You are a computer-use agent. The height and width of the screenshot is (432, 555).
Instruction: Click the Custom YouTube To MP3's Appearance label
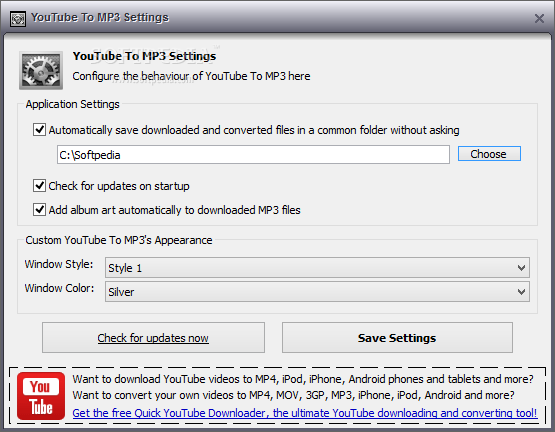coord(119,240)
